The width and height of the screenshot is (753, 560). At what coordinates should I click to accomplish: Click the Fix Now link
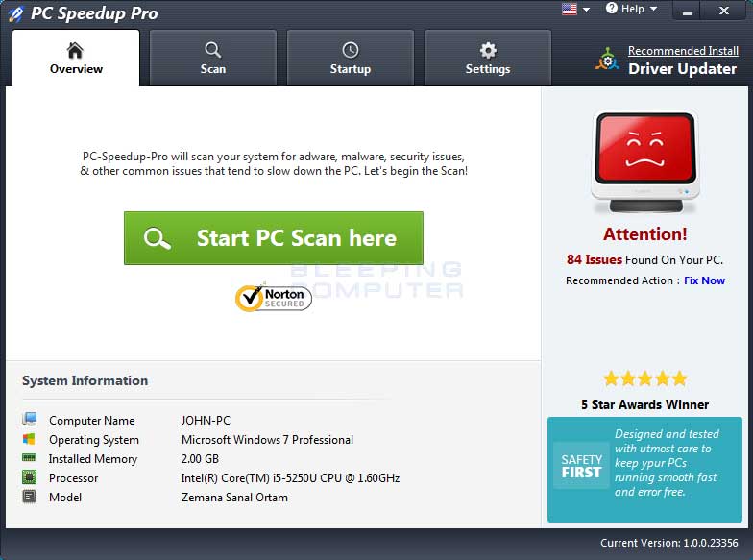704,280
